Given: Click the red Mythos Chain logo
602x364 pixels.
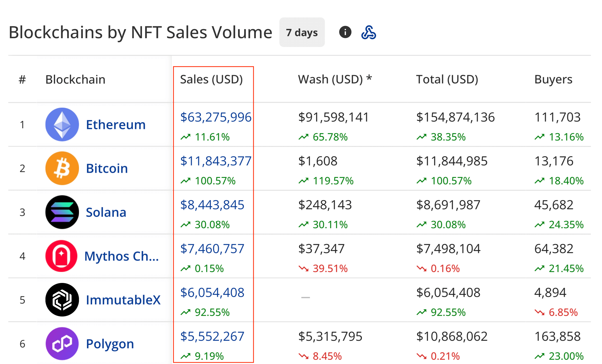Looking at the screenshot, I should click(x=61, y=256).
